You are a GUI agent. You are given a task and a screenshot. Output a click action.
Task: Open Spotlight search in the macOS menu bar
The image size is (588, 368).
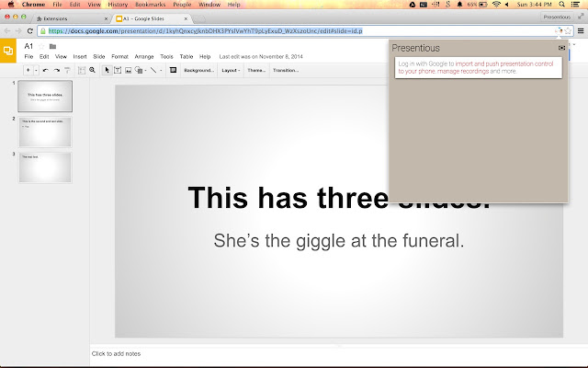[x=563, y=5]
